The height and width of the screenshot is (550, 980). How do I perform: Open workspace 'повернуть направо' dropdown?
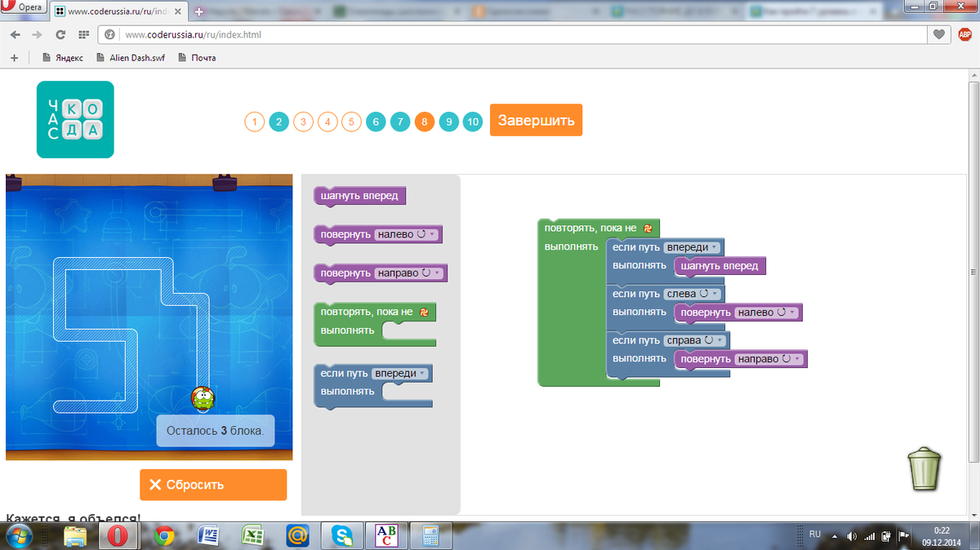coord(768,359)
